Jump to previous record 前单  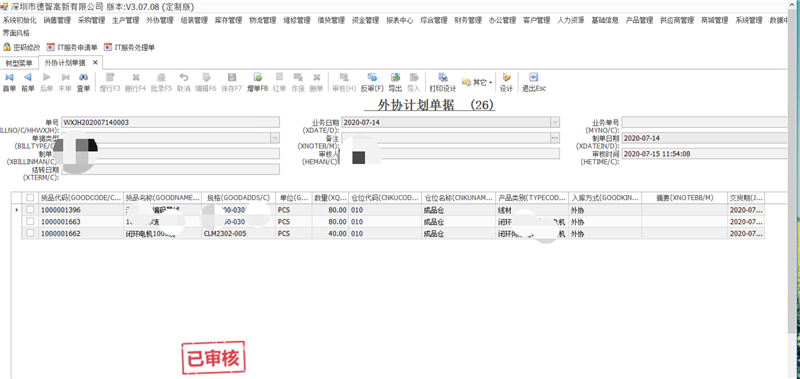(28, 82)
